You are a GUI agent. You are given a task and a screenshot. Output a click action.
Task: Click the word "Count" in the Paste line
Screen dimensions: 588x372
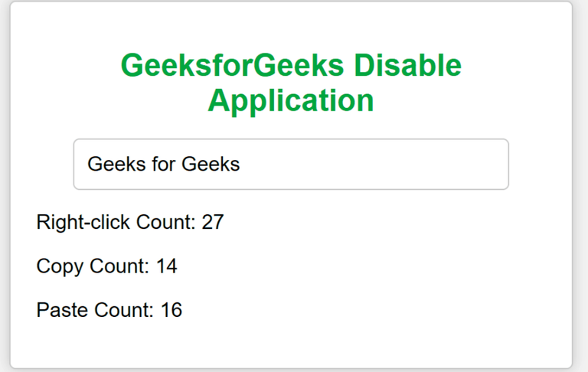pyautogui.click(x=124, y=310)
